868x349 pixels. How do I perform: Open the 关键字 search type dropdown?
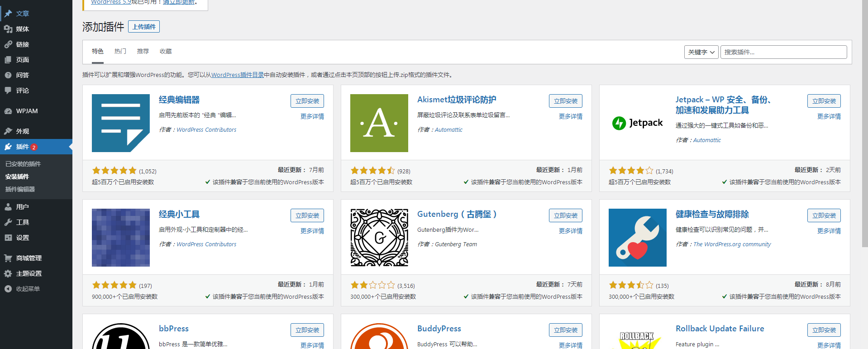pyautogui.click(x=701, y=52)
